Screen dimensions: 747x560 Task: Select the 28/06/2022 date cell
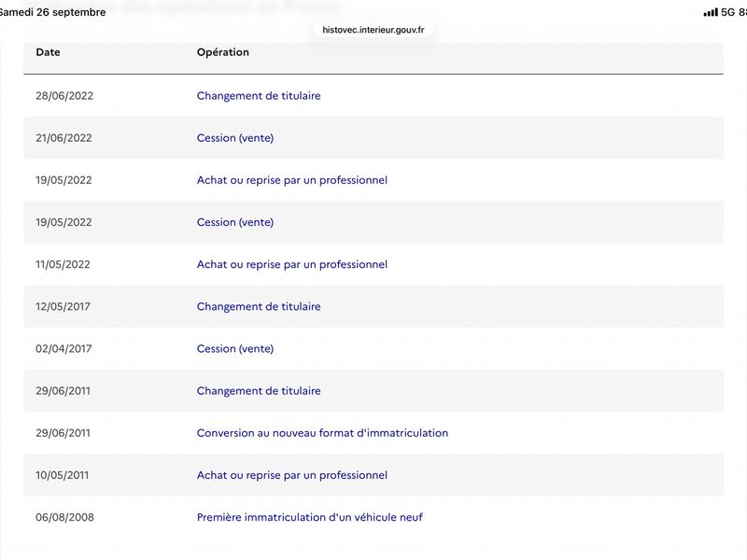tap(64, 96)
